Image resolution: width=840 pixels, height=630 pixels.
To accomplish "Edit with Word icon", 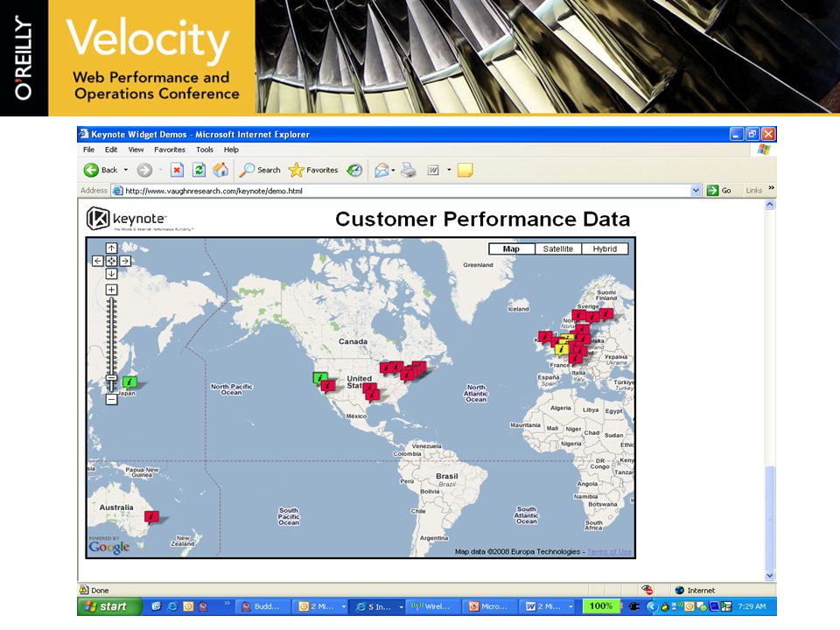I will pyautogui.click(x=433, y=171).
